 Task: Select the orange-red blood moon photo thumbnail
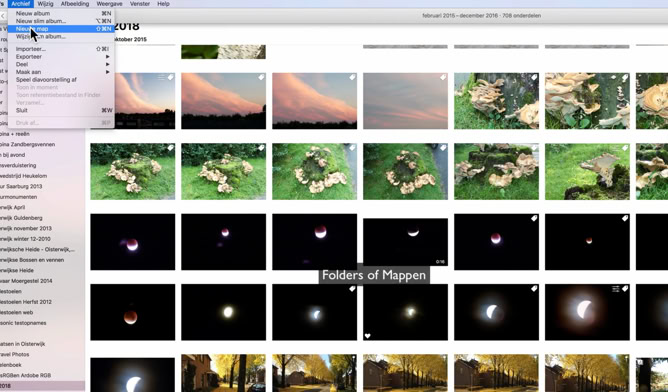132,312
